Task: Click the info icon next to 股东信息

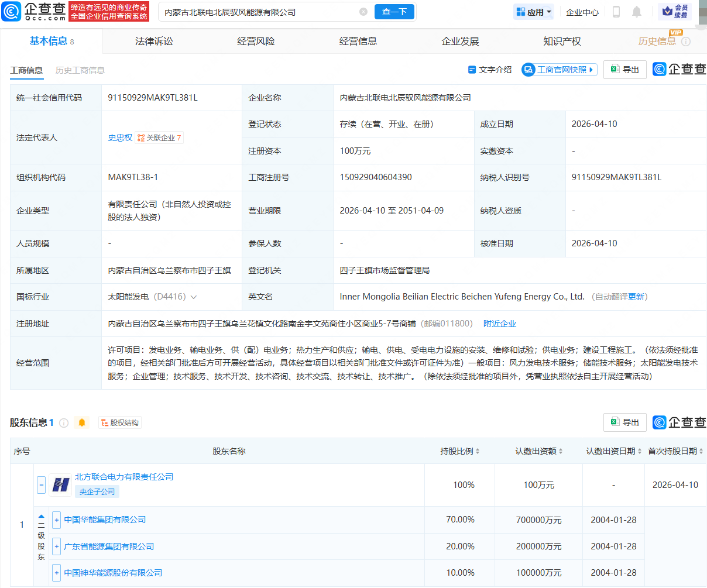Action: click(x=64, y=422)
